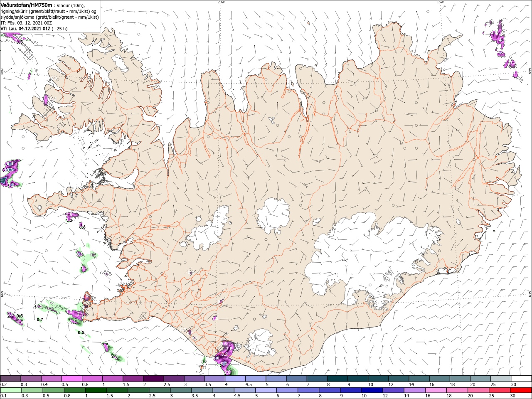Screen dimensions: 532x399
Task: Click the darkest green swatch labeled 1 in the lower legend
Action: pyautogui.click(x=96, y=390)
